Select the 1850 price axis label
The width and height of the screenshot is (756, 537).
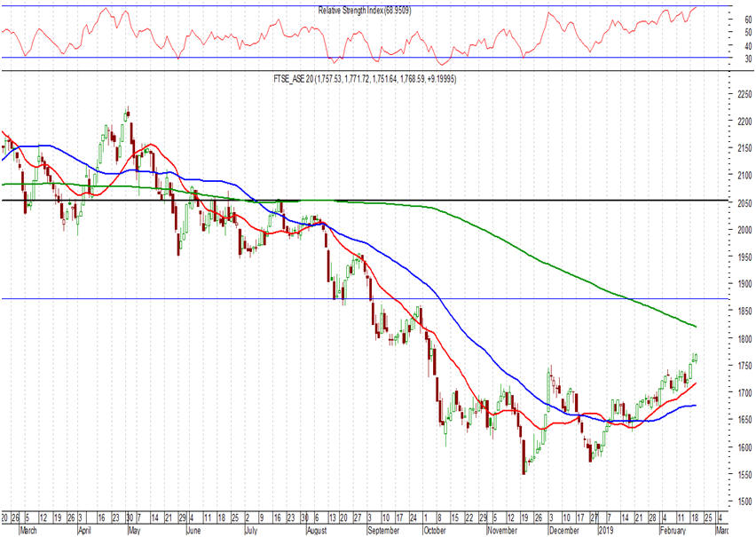tap(744, 312)
